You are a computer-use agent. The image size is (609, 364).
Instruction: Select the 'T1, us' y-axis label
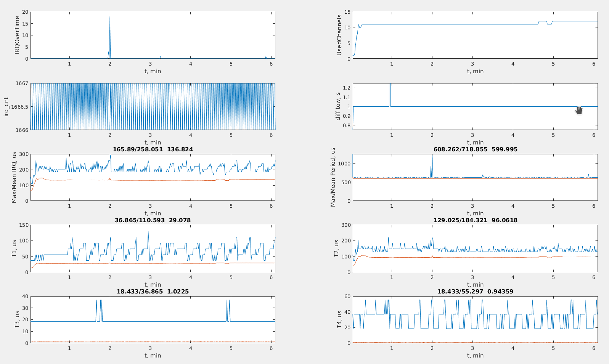[14, 249]
